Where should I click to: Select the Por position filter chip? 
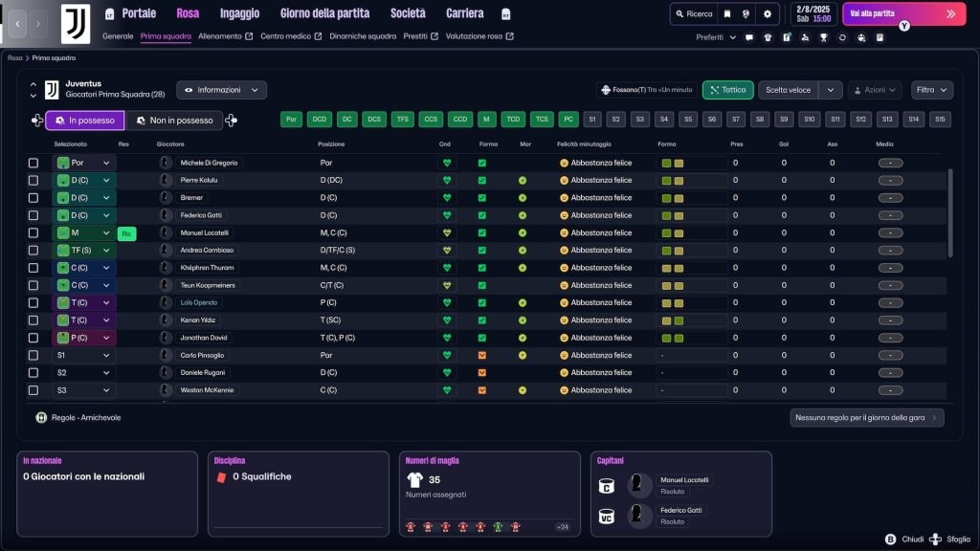[x=289, y=120]
